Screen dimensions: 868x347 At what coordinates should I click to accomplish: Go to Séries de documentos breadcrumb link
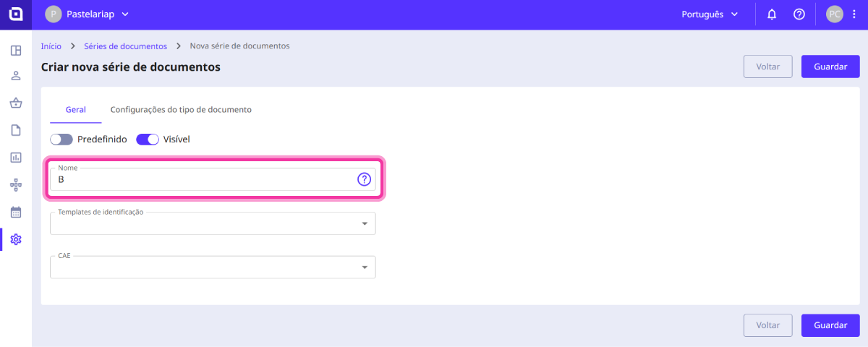(x=126, y=46)
